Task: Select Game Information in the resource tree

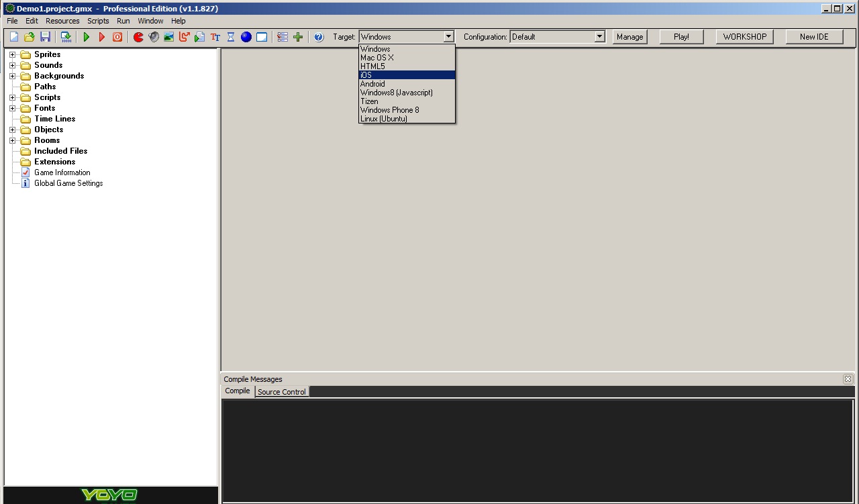Action: click(62, 172)
